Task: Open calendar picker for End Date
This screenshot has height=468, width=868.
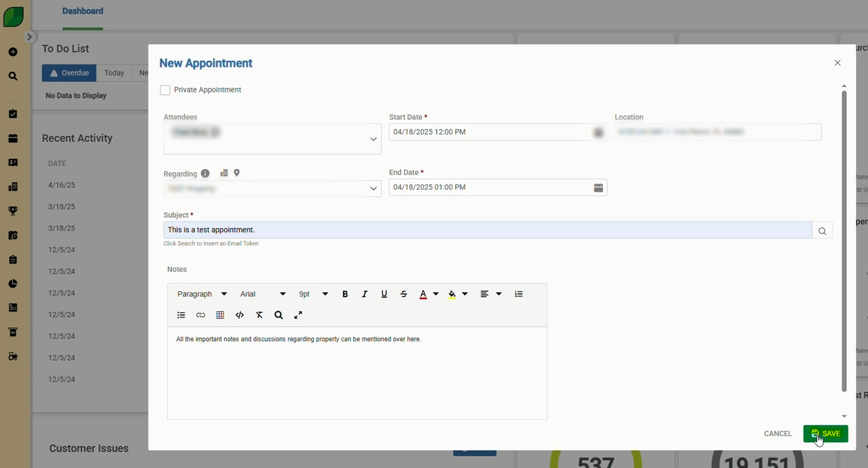Action: tap(598, 187)
